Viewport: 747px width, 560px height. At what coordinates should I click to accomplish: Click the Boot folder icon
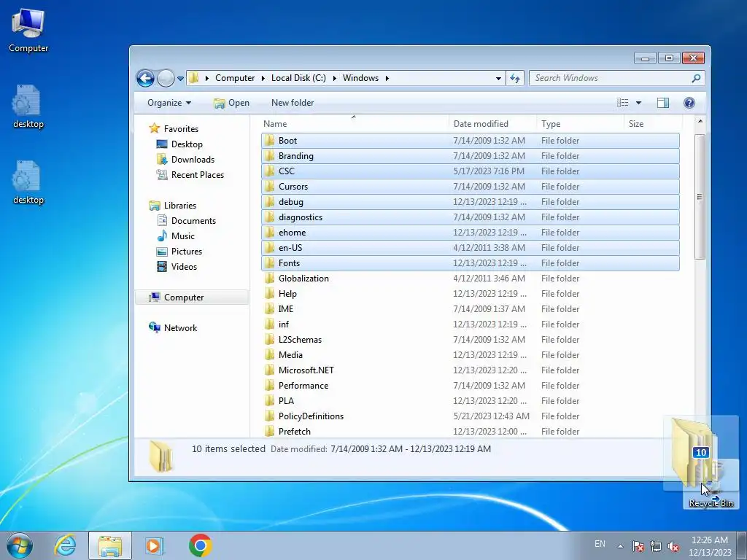click(x=270, y=141)
